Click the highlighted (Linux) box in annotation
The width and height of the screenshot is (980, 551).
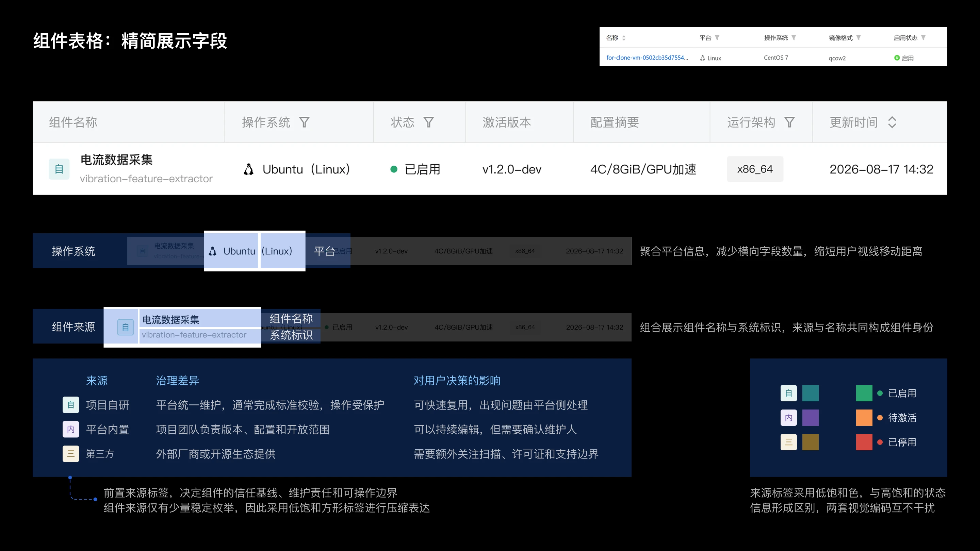282,251
